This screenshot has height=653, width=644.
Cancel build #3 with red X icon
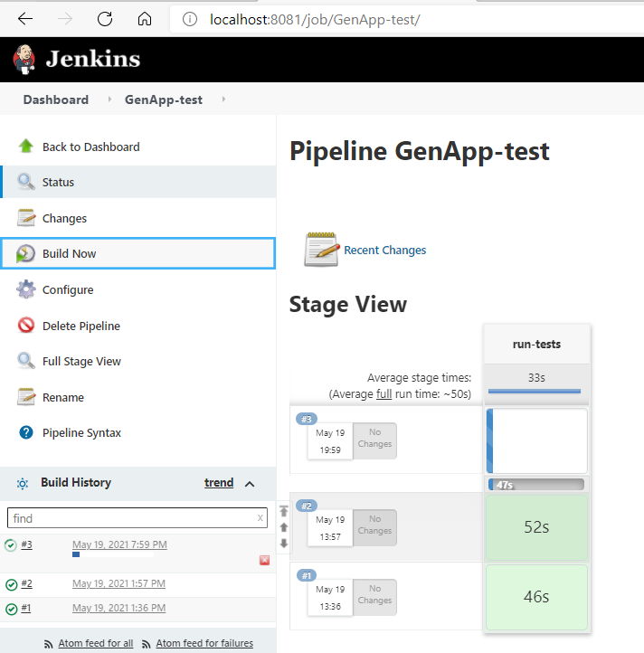tap(264, 560)
